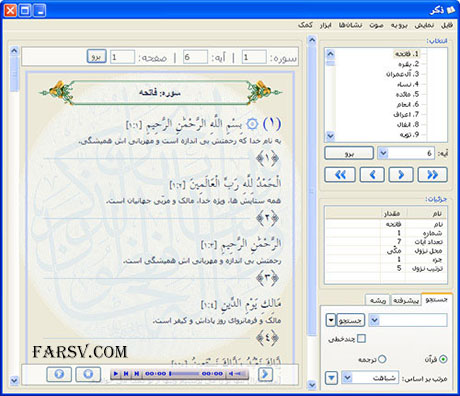Open the black arrow menu beside جستجو button

pos(331,320)
